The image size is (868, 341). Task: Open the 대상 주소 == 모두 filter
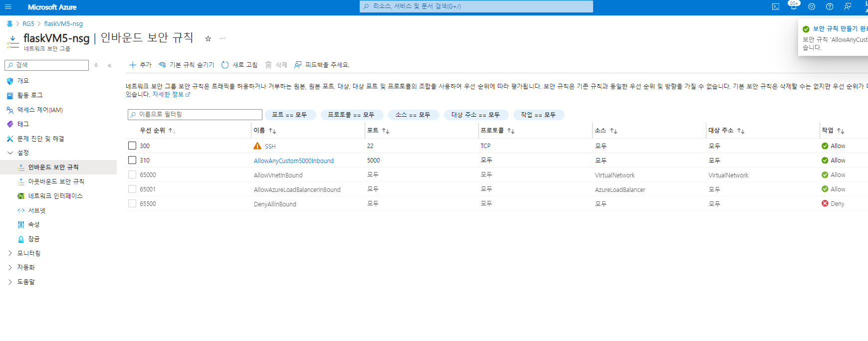pos(476,115)
